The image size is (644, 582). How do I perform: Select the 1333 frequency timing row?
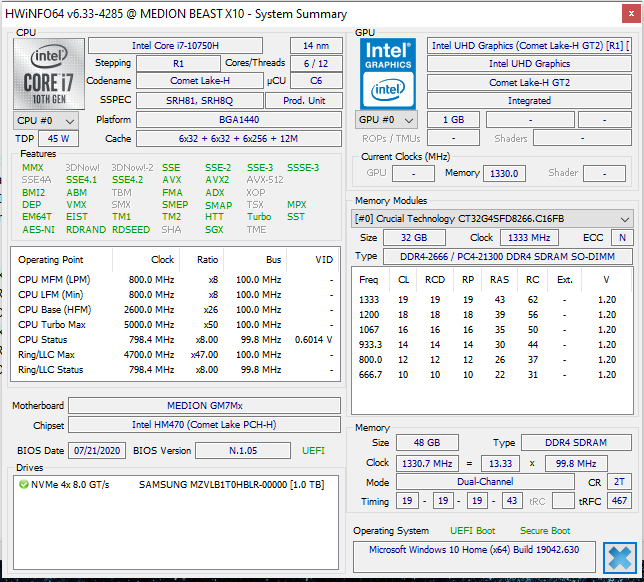pyautogui.click(x=492, y=300)
